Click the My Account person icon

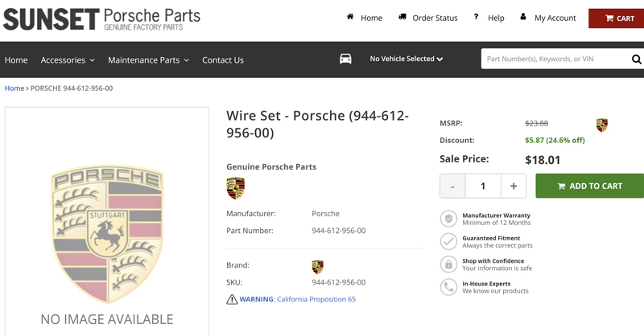click(522, 17)
